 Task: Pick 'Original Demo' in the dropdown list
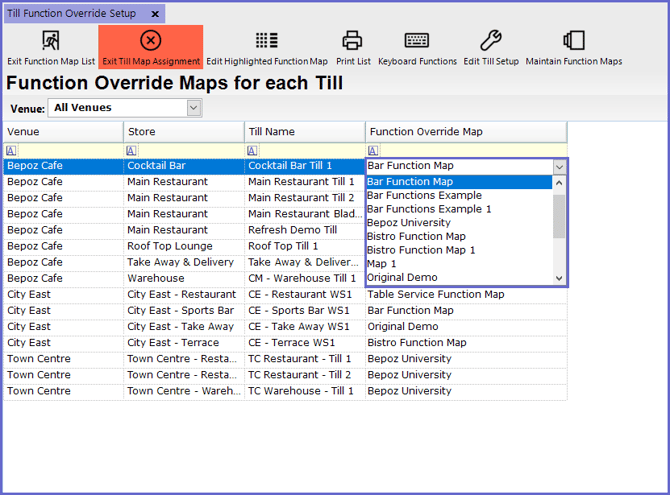[402, 278]
